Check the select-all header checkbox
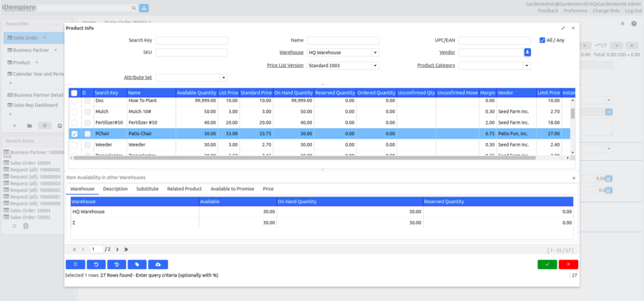Viewport: 644px width, 301px height. pos(74,93)
